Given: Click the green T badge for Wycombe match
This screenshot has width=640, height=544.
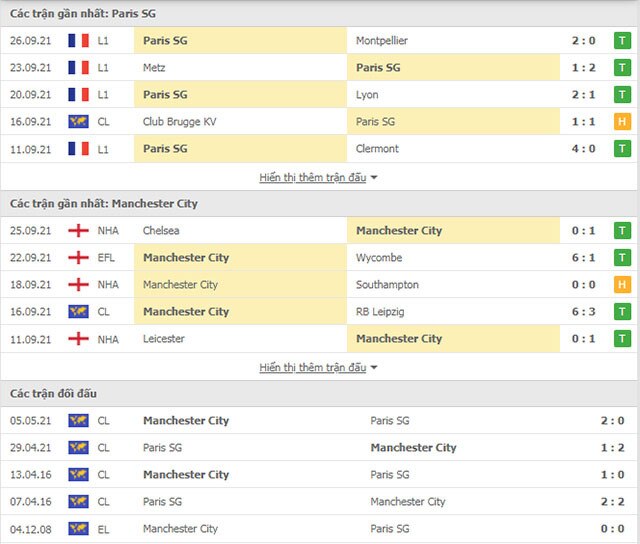Looking at the screenshot, I should click(x=622, y=258).
